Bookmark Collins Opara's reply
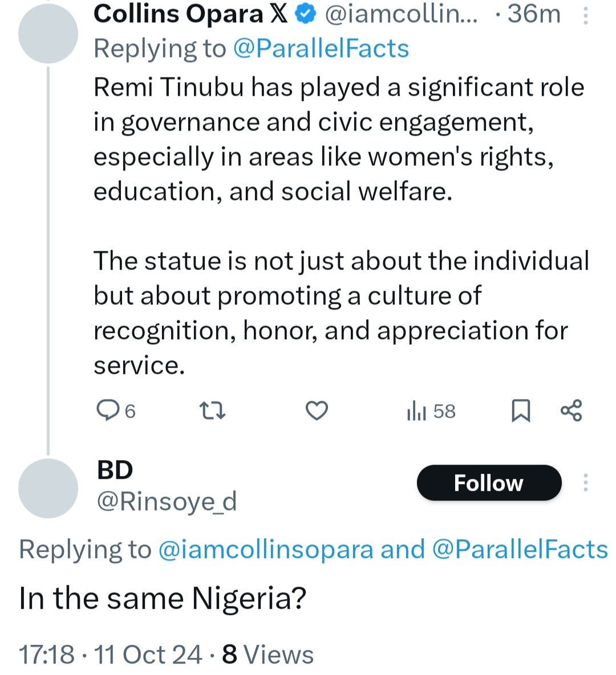 [520, 410]
